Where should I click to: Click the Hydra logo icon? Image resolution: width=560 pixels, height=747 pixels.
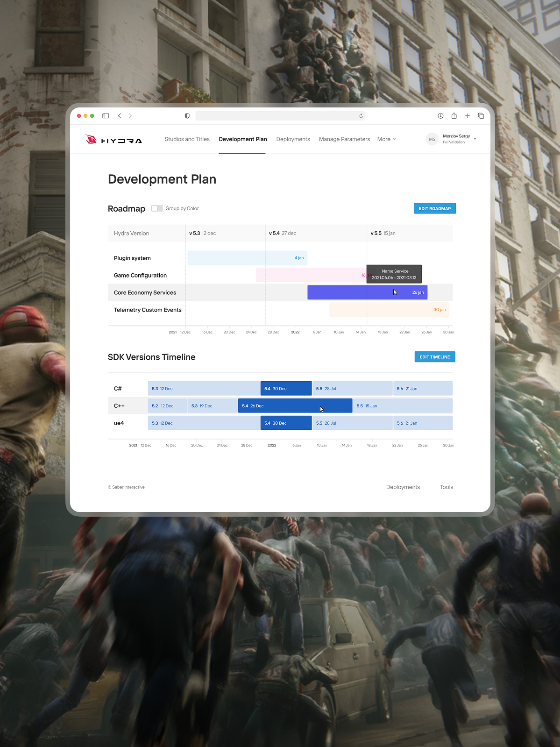coord(91,139)
